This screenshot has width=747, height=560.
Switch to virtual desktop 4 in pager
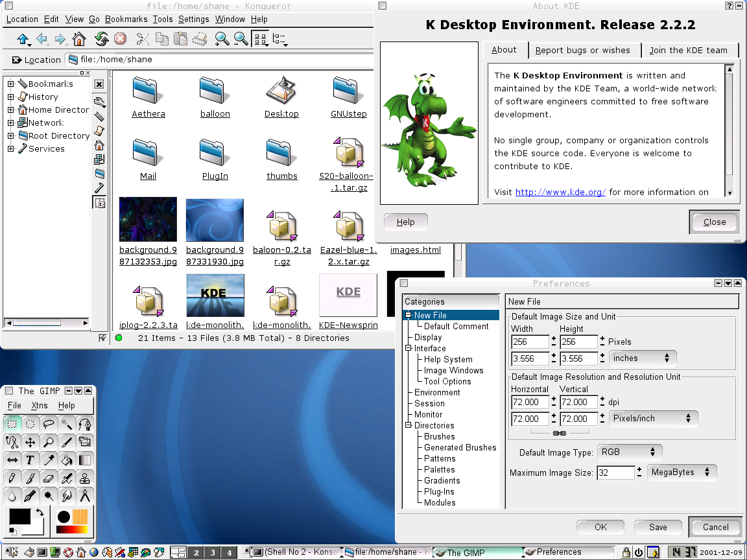[229, 552]
